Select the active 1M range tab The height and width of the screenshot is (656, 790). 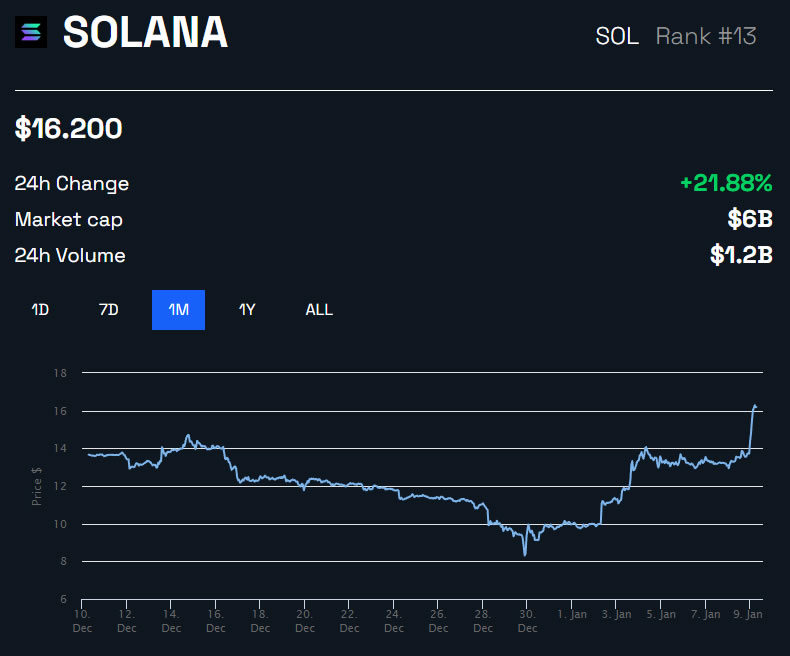click(178, 310)
